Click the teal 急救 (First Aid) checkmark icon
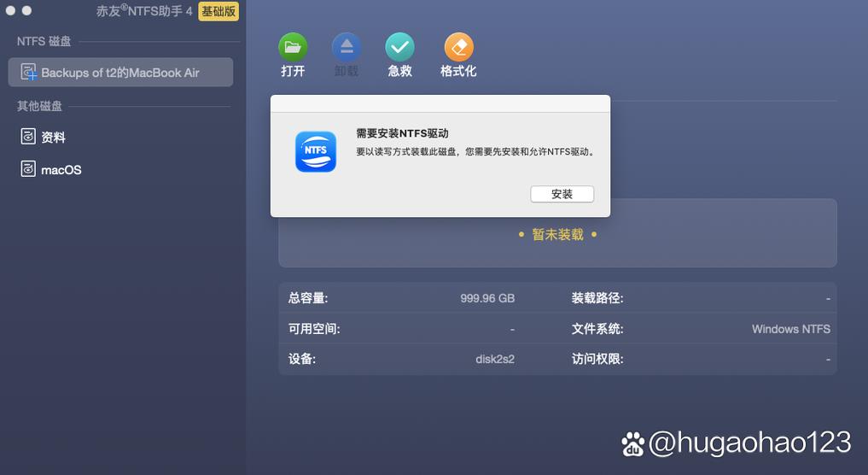 point(399,47)
